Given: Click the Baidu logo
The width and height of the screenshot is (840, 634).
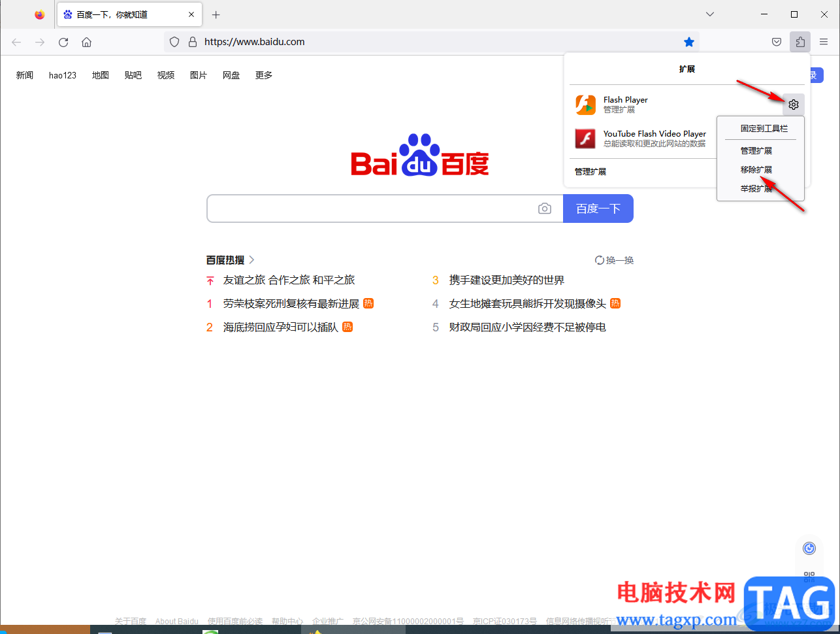Looking at the screenshot, I should 419,156.
